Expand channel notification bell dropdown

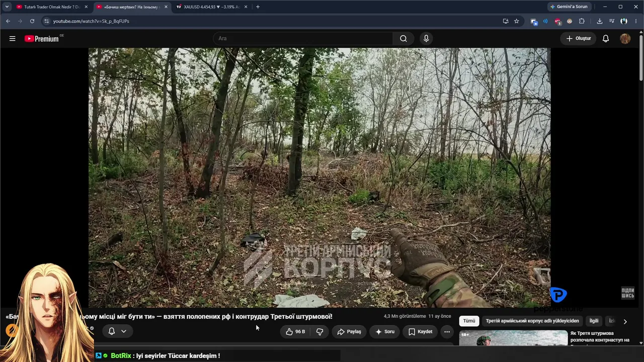pos(117,331)
